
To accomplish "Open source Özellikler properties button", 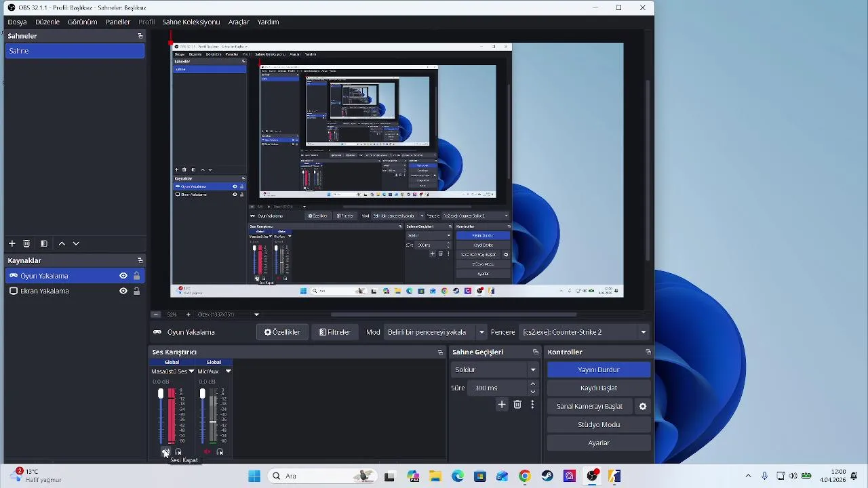I will (x=282, y=332).
